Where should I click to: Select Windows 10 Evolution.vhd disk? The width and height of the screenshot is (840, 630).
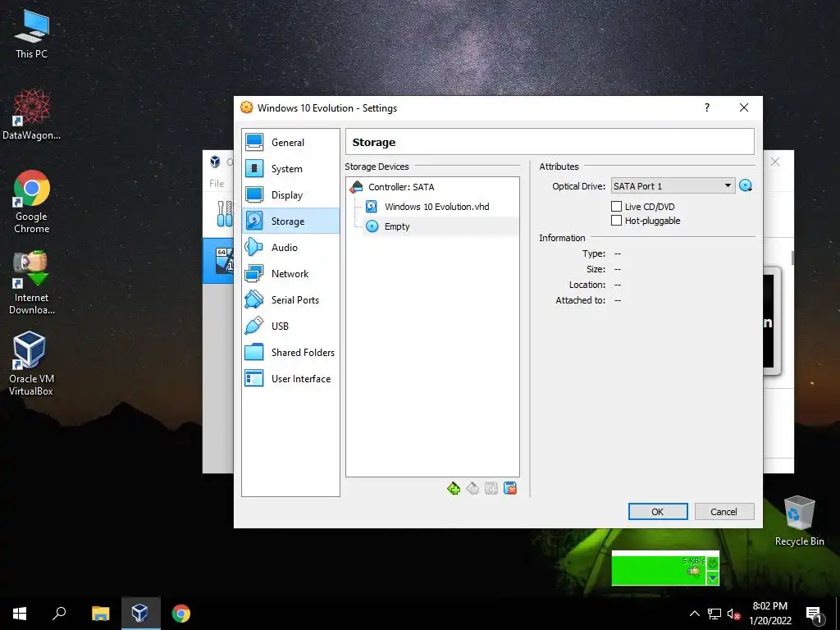coord(436,207)
